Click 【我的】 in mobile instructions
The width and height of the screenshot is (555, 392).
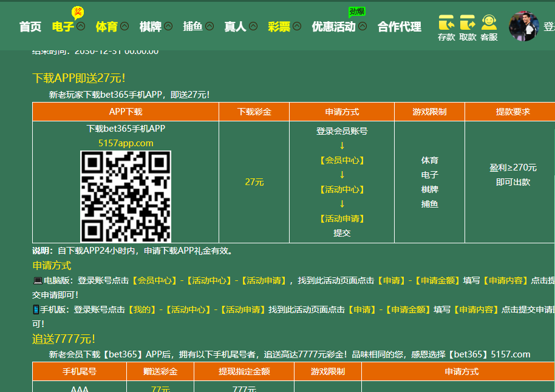click(x=144, y=309)
